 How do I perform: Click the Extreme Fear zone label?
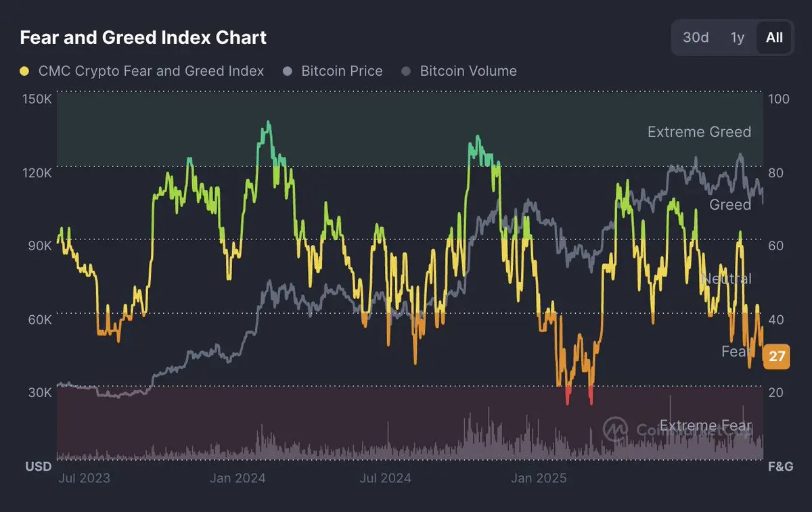705,425
